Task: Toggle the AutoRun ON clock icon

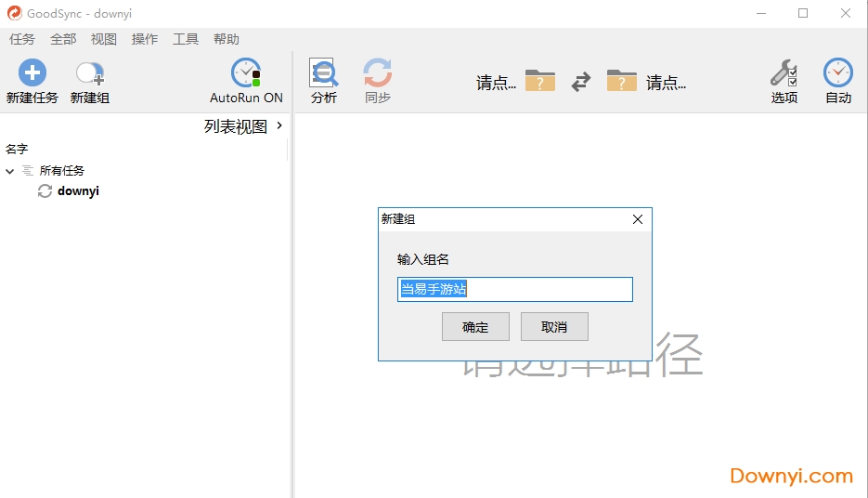Action: tap(246, 72)
